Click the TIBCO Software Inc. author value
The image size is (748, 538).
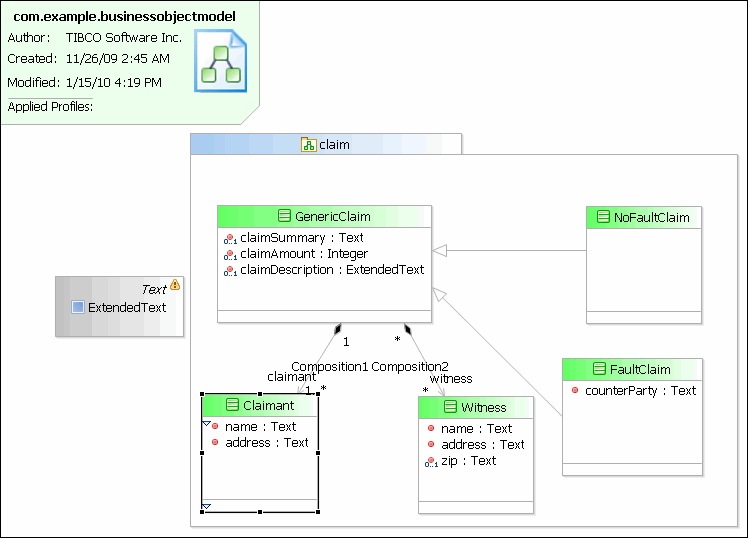coord(124,38)
